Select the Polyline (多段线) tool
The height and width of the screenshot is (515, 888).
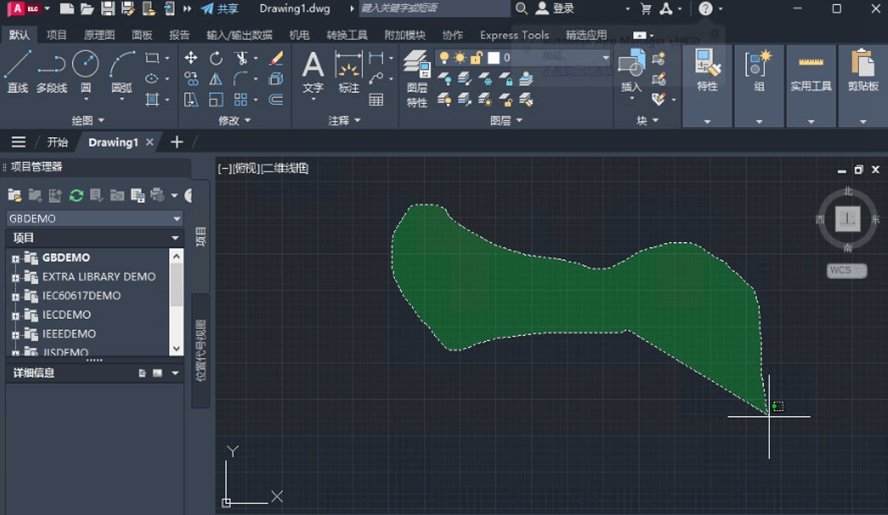(52, 71)
